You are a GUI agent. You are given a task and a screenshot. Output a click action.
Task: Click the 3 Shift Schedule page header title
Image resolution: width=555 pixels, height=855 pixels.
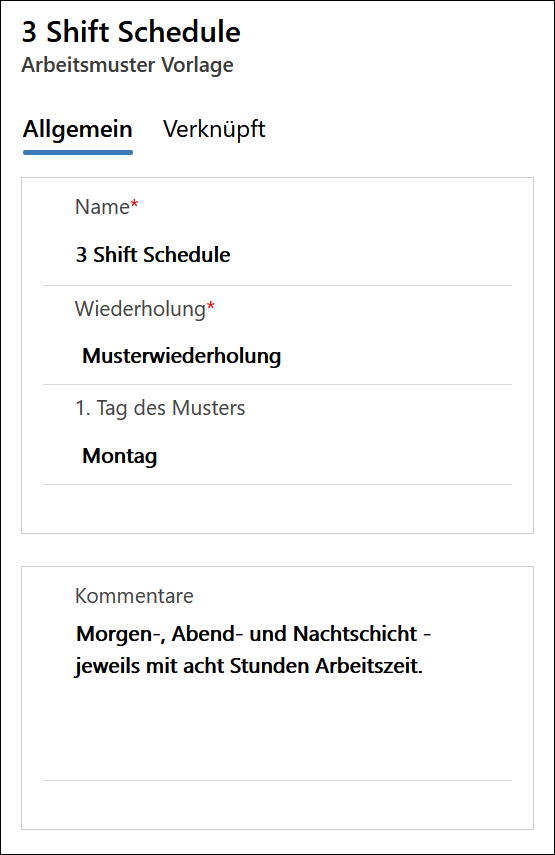[x=131, y=32]
